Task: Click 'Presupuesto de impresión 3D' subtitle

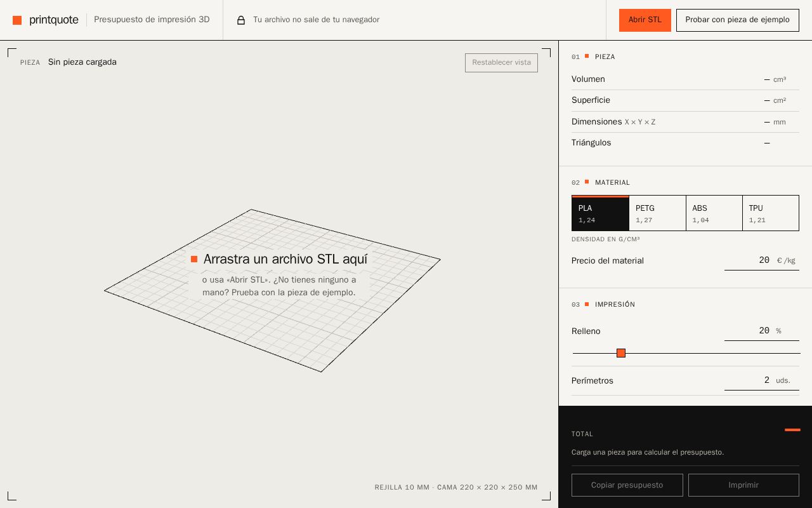Action: coord(152,20)
